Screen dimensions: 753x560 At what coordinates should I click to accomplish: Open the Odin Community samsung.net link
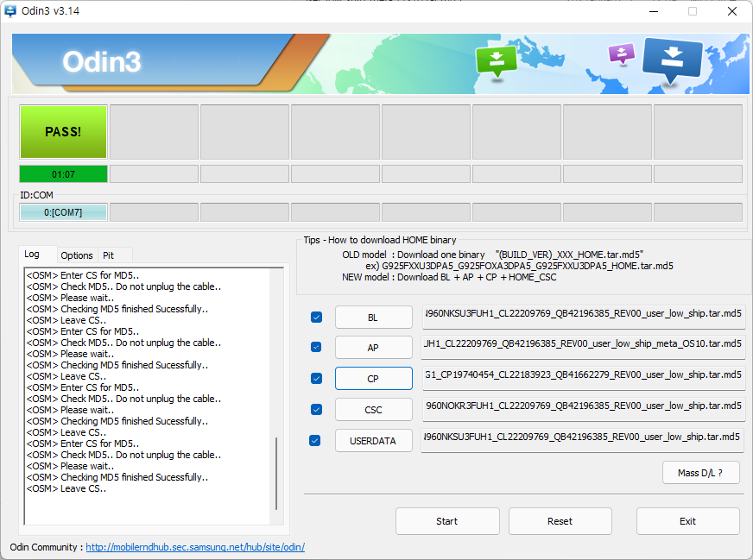pyautogui.click(x=195, y=547)
